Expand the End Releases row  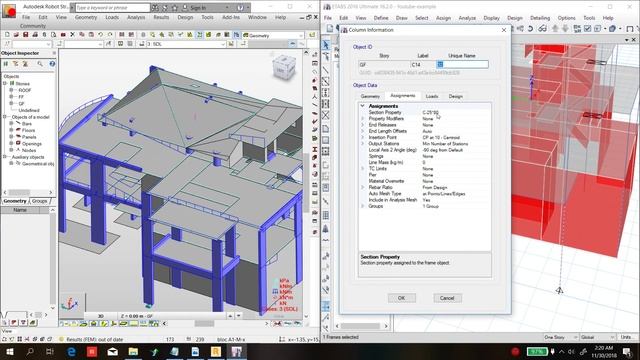click(362, 125)
